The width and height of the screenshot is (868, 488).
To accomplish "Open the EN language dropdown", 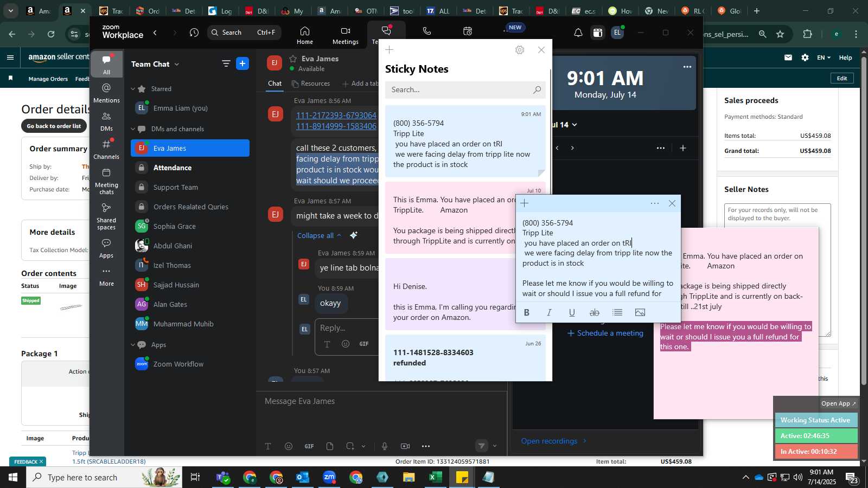I will pos(824,57).
